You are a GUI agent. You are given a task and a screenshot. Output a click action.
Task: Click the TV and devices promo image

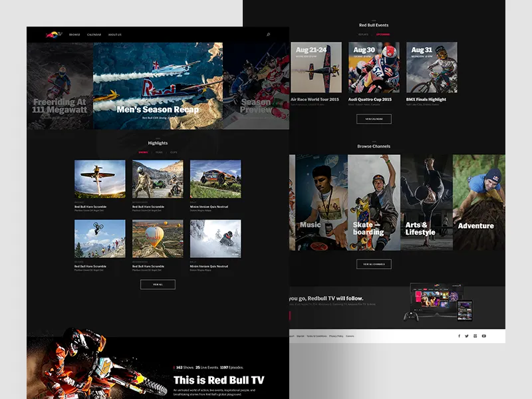pyautogui.click(x=438, y=302)
